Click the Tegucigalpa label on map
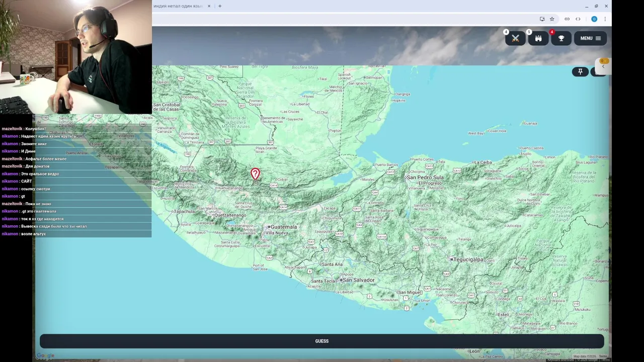The image size is (644, 362). [468, 259]
